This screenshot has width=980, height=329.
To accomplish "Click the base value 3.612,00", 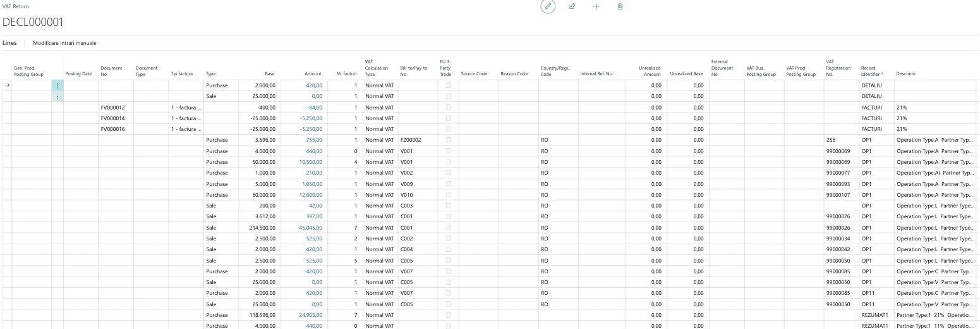I will pyautogui.click(x=265, y=216).
